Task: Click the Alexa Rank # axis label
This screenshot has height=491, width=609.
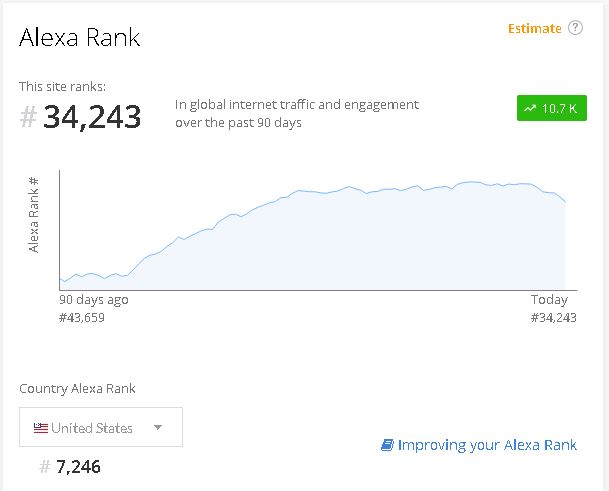Action: coord(34,215)
